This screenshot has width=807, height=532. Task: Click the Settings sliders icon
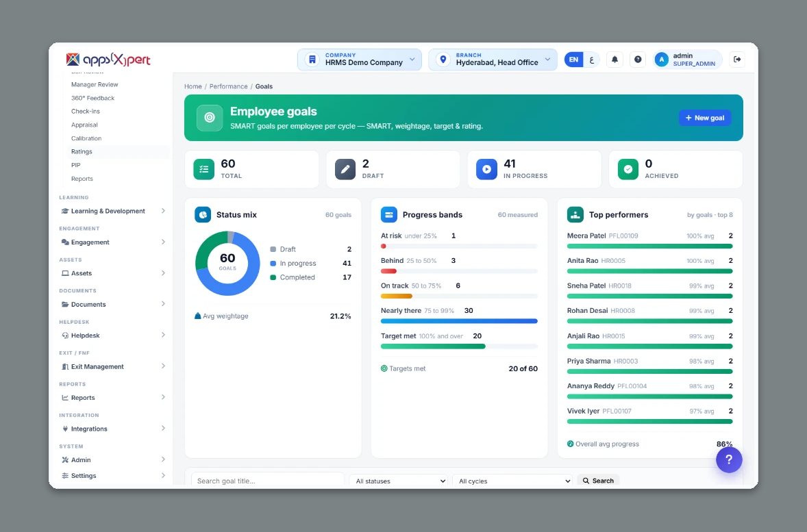point(65,476)
